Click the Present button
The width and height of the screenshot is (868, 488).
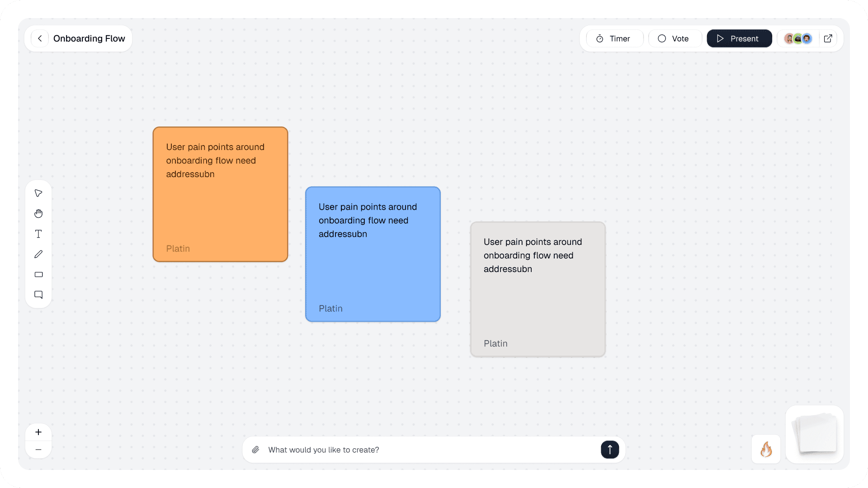pyautogui.click(x=739, y=38)
